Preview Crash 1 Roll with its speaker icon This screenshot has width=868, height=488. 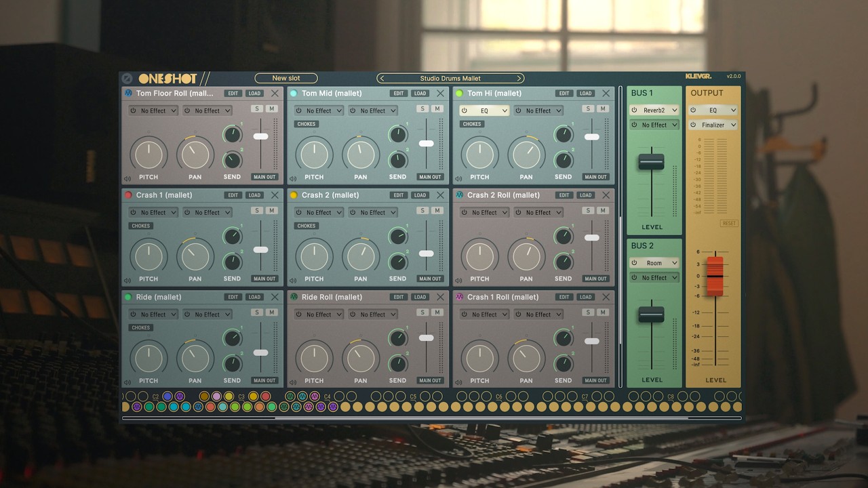(458, 383)
